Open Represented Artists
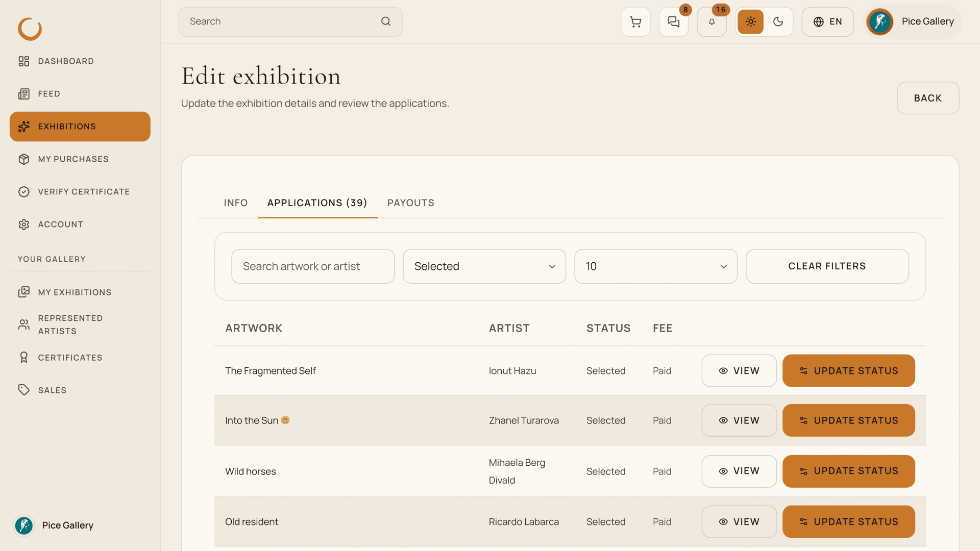Screen dimensions: 980x551 80,324
